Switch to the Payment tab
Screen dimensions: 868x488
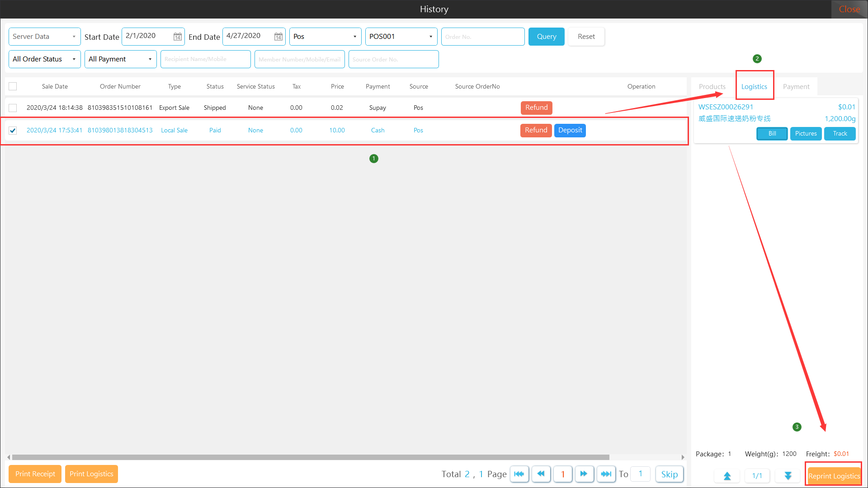coord(796,87)
